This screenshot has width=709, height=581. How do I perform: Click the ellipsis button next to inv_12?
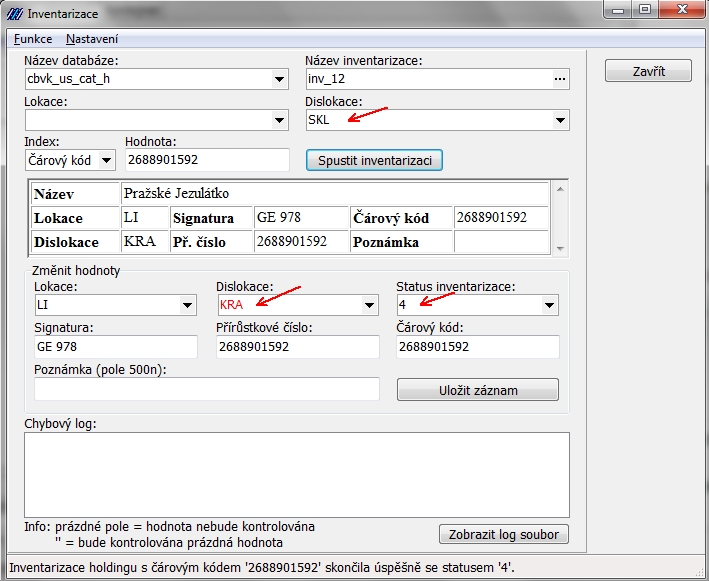pyautogui.click(x=559, y=80)
